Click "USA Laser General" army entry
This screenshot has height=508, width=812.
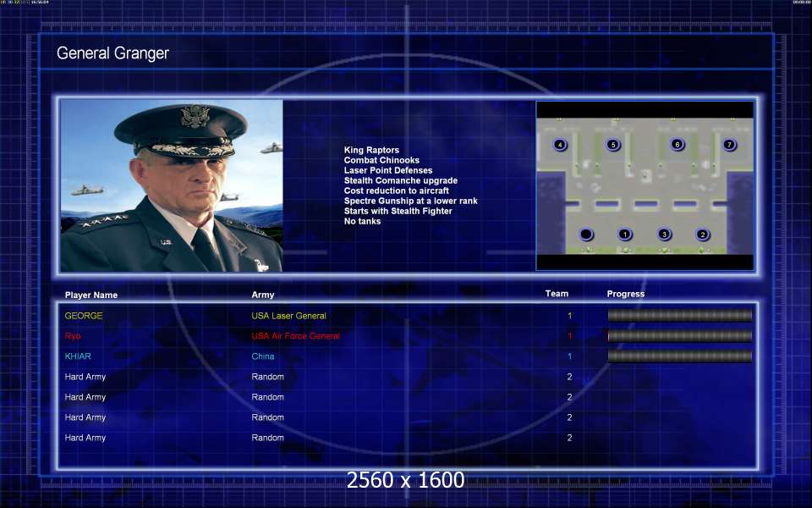point(289,316)
